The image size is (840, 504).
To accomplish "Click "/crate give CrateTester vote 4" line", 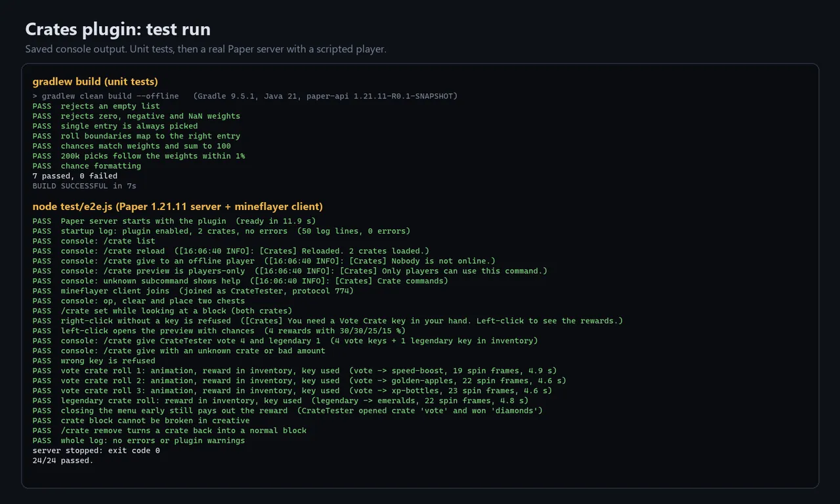I will tap(285, 341).
